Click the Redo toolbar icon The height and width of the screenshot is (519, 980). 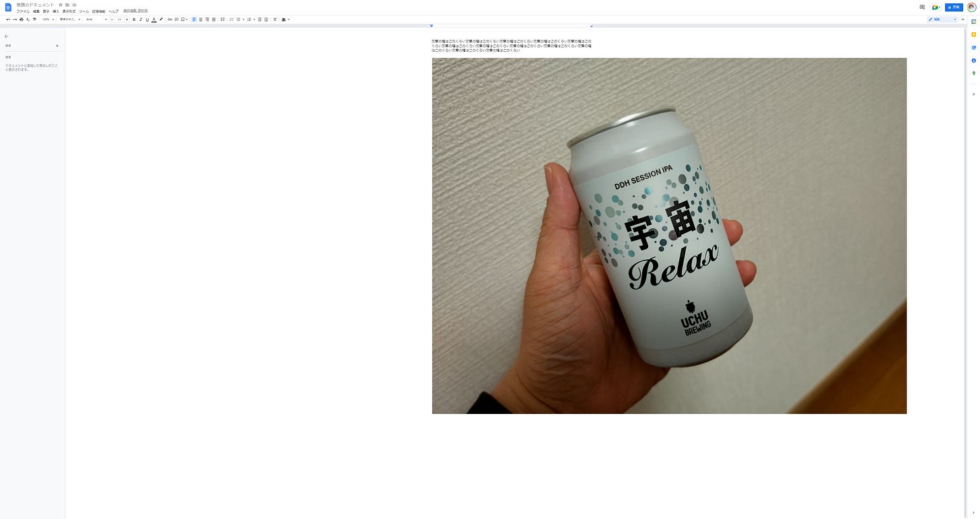(15, 20)
